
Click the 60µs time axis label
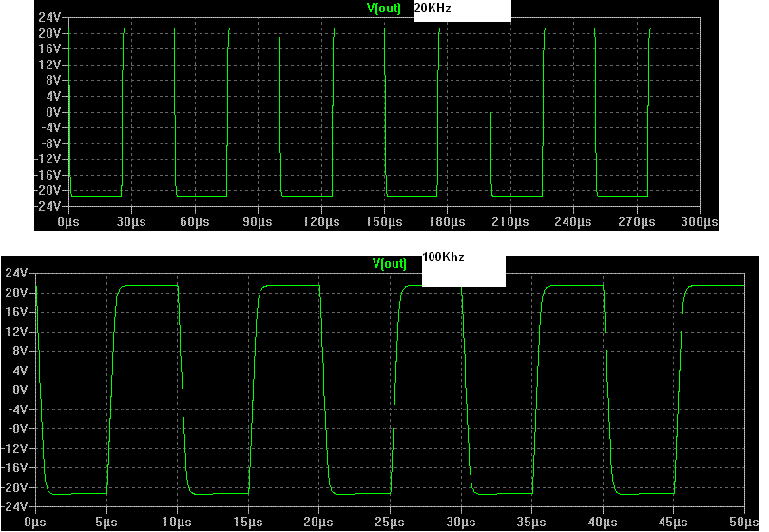[195, 222]
